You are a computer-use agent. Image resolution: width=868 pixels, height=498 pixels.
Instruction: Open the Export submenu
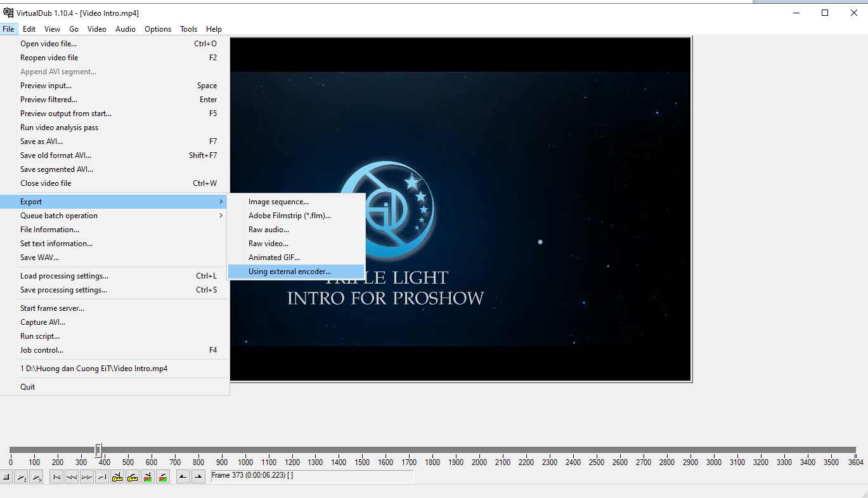point(30,201)
